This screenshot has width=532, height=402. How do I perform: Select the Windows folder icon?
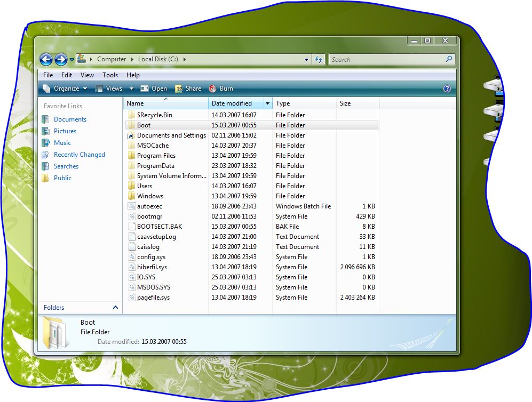click(132, 196)
